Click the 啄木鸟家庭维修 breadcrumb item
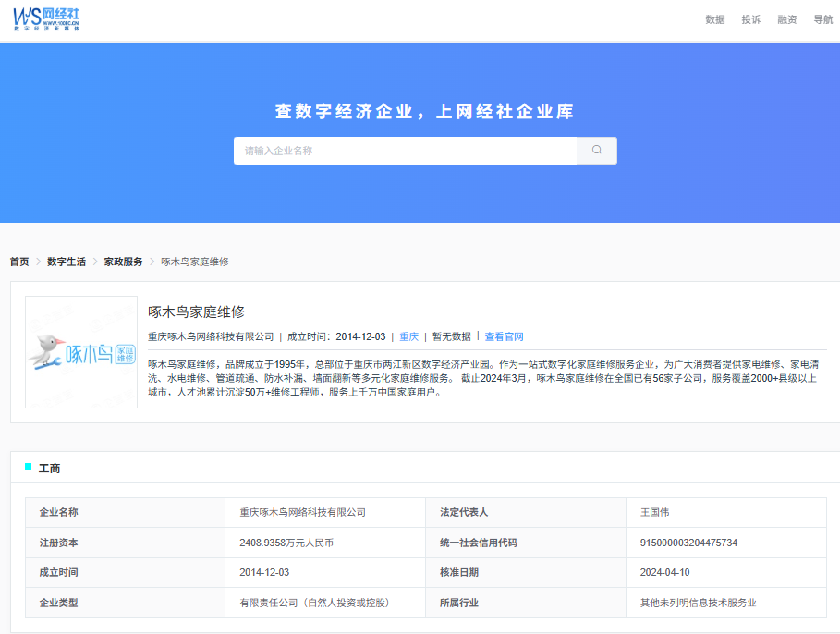The height and width of the screenshot is (634, 840). [x=195, y=262]
